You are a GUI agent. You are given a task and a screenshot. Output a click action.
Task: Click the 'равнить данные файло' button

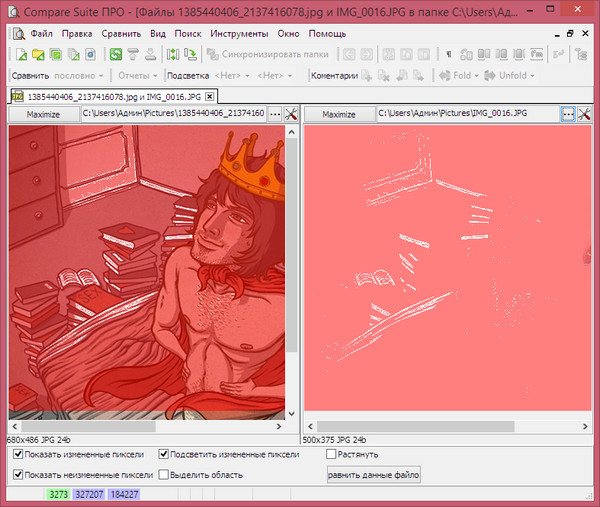(373, 475)
